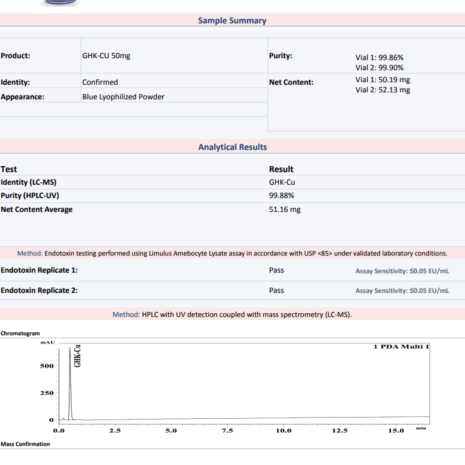Viewport: 465px width, 465px height.
Task: Select the 'Purity (HPLC-UV)' row label
Action: pos(30,196)
